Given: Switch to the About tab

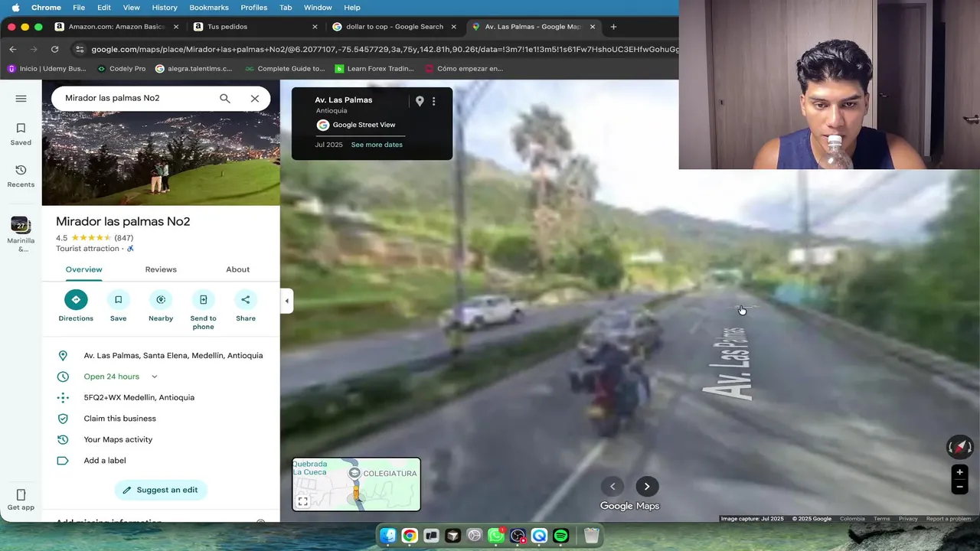Looking at the screenshot, I should click(x=237, y=269).
